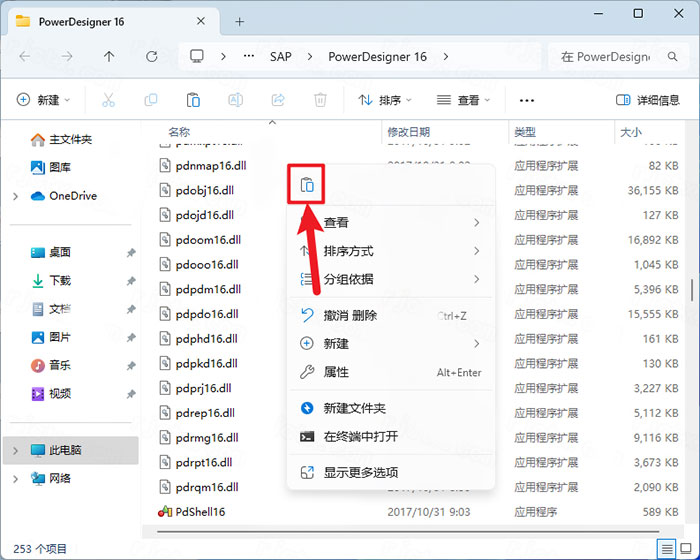Navigate up one folder level
Viewport: 700px width, 560px height.
(x=109, y=57)
